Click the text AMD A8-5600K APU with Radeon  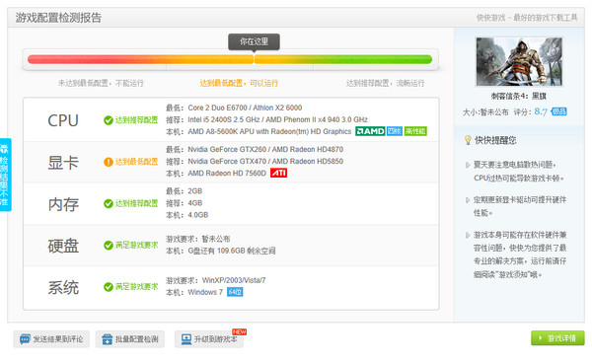pyautogui.click(x=269, y=131)
